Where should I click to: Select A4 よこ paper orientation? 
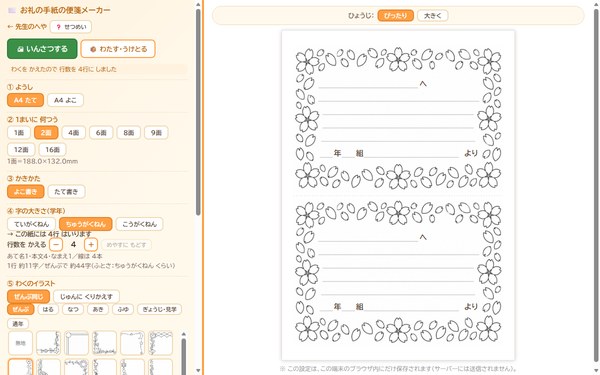65,100
